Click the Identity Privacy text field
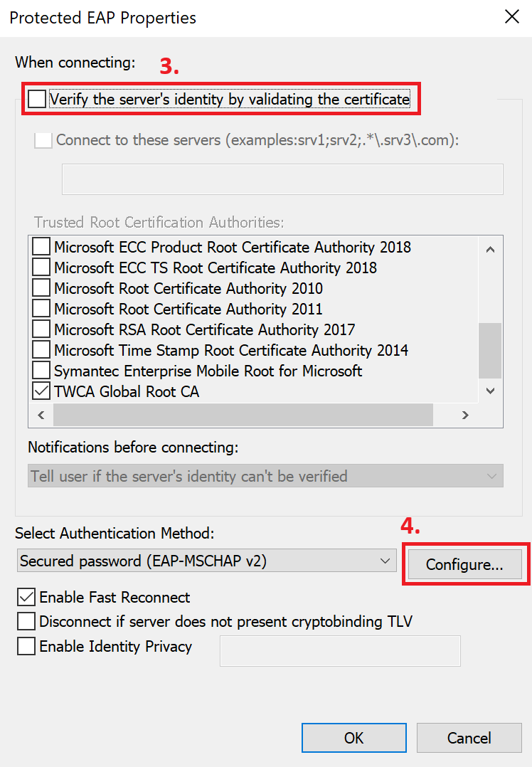 tap(340, 651)
